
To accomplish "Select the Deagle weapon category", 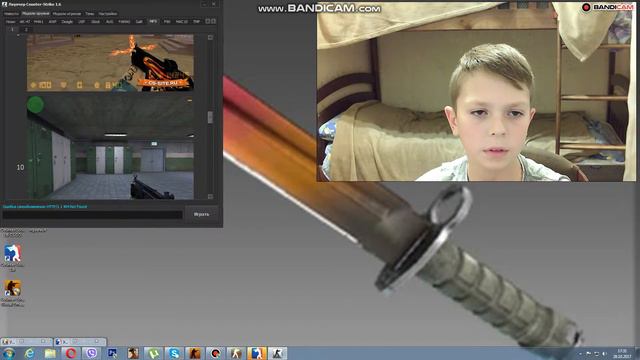I will [67, 22].
